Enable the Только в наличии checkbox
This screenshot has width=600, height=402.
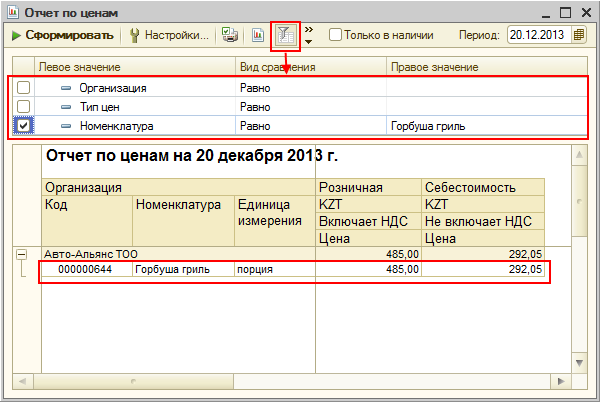[x=335, y=35]
